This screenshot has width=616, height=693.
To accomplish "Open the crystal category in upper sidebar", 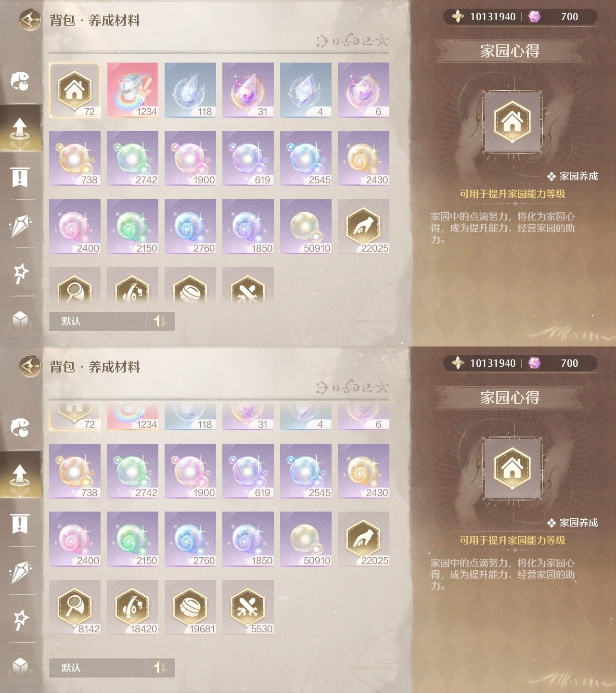I will point(20,225).
